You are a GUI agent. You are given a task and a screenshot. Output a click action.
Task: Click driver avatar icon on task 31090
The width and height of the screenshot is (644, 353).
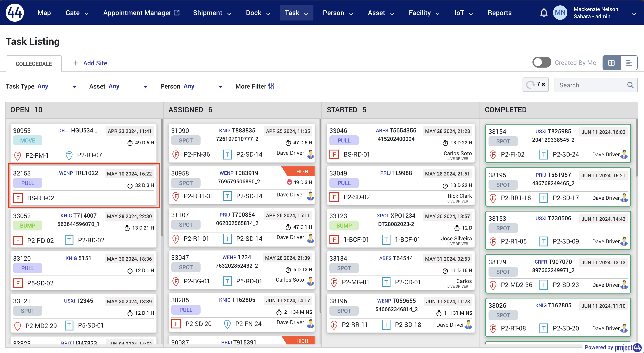click(x=310, y=154)
